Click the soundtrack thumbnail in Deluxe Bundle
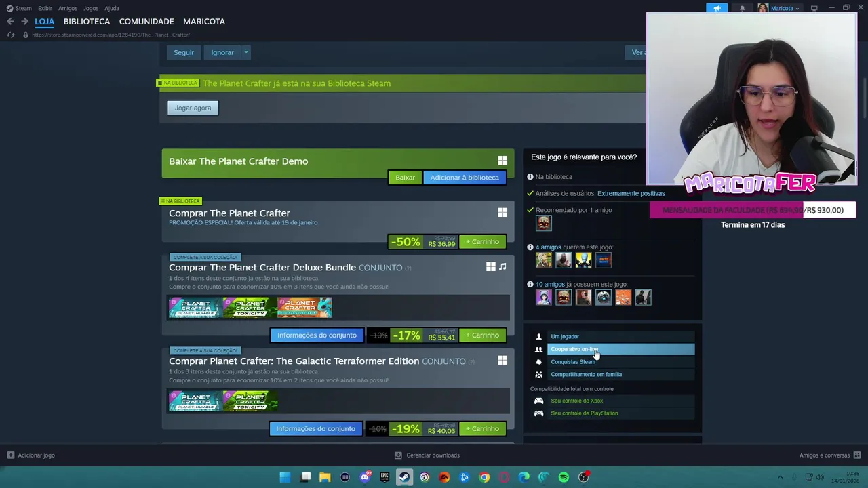868x488 pixels. (x=304, y=308)
